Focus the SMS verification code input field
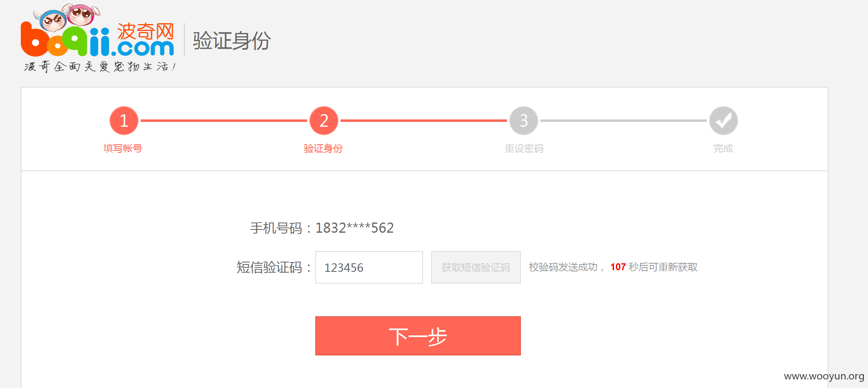This screenshot has width=868, height=388. pos(369,267)
